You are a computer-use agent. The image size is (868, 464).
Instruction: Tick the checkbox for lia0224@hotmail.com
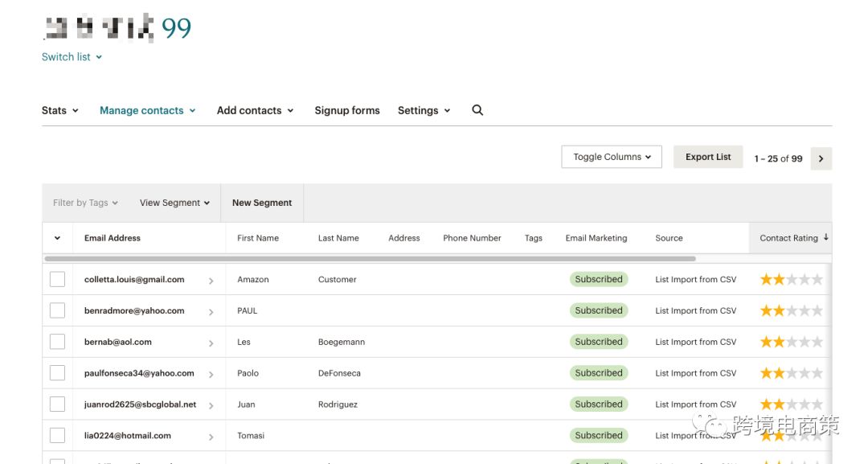(58, 435)
